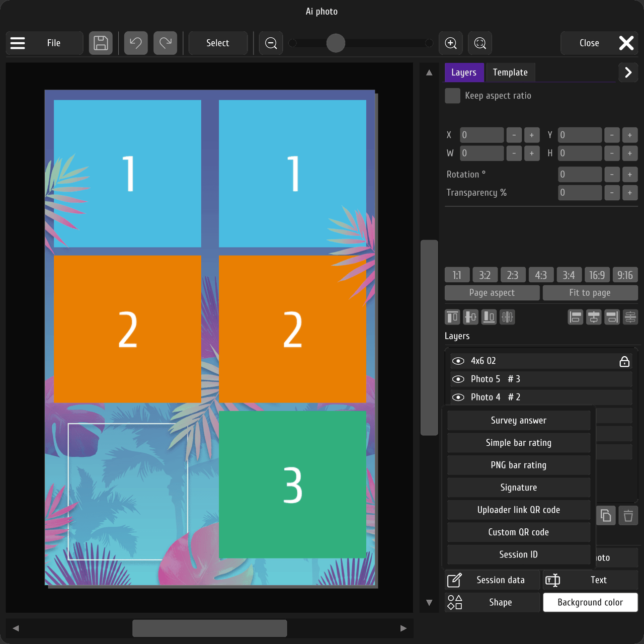Select the empty white outlined frame
The image size is (644, 644).
(x=128, y=492)
